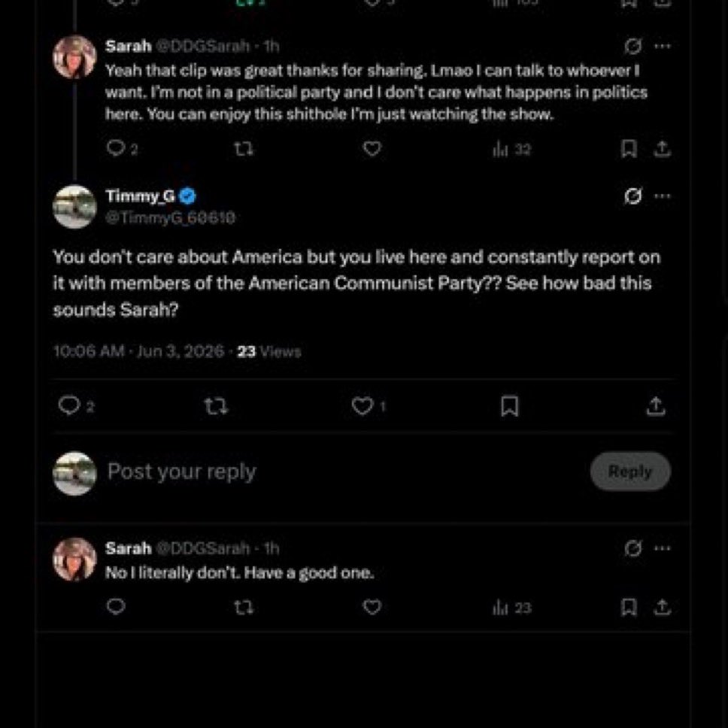Share Sarah's top reply via upload icon
The image size is (728, 728).
click(x=663, y=149)
